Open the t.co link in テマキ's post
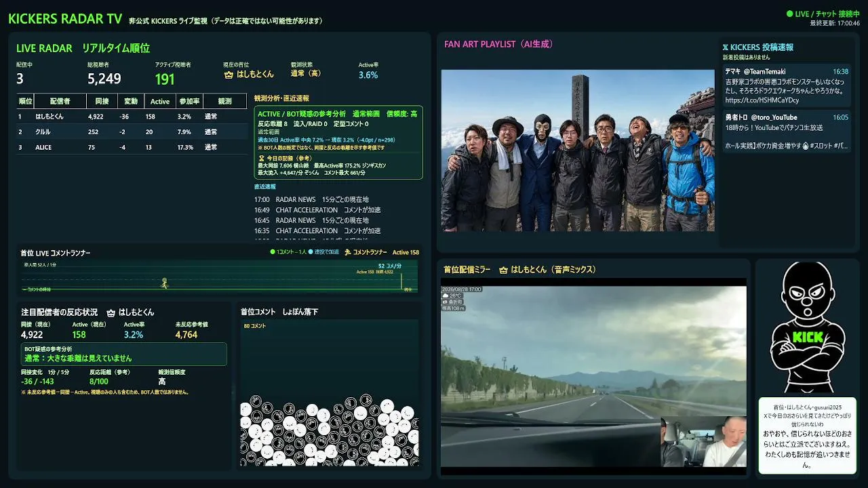Viewport: 868px width, 488px height. pyautogui.click(x=762, y=100)
